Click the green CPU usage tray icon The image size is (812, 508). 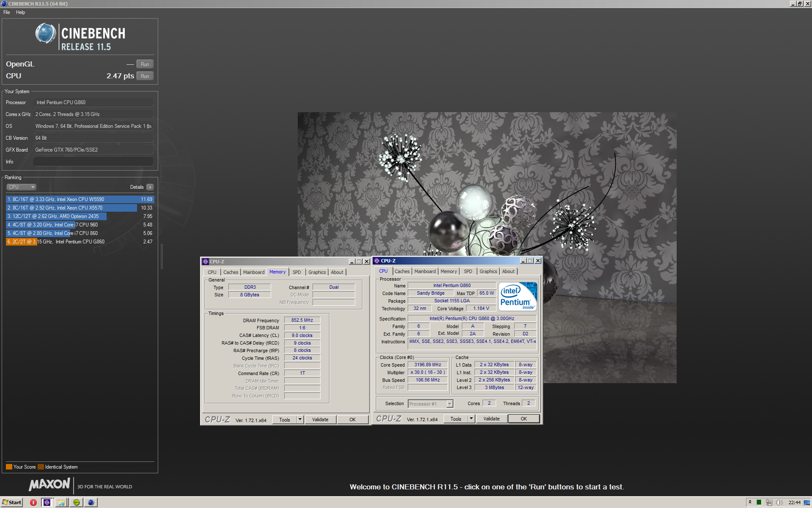click(x=759, y=502)
